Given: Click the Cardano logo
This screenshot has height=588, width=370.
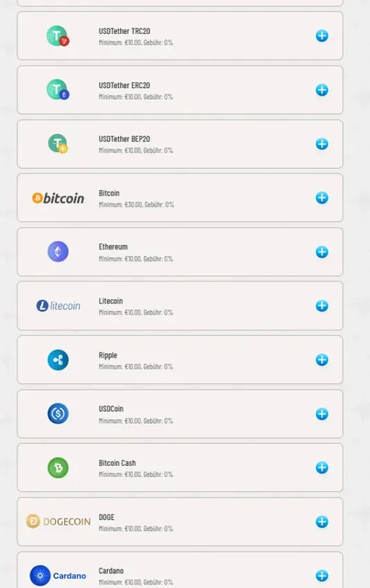Looking at the screenshot, I should point(58,576).
